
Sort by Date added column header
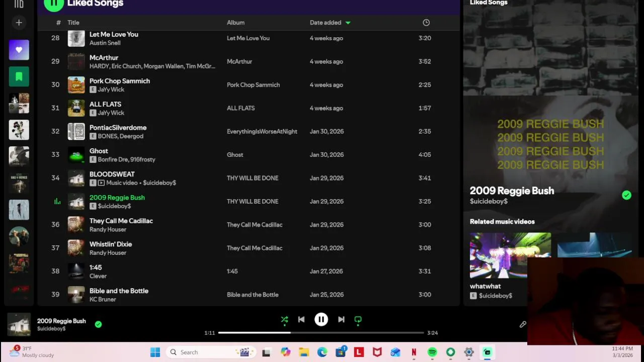330,23
